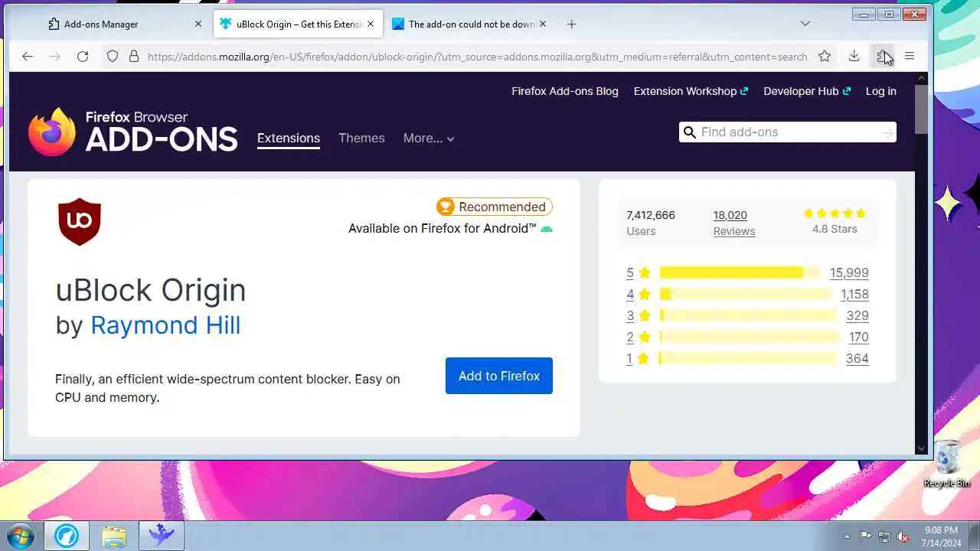Click the 4.8 Stars rating summary

pyautogui.click(x=835, y=222)
